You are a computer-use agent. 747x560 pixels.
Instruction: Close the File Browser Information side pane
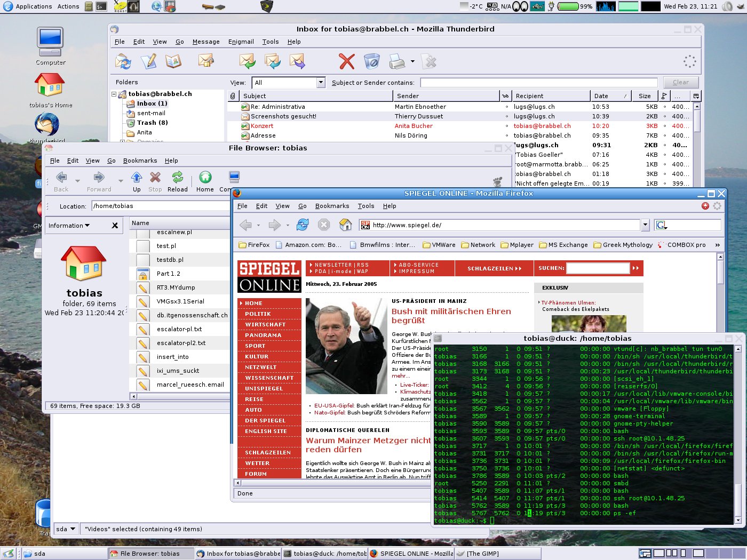pos(115,226)
